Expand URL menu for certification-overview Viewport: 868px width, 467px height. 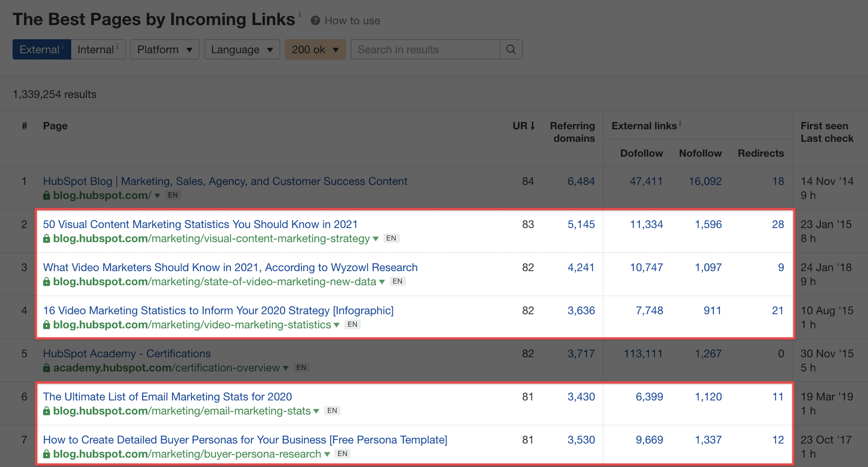286,368
